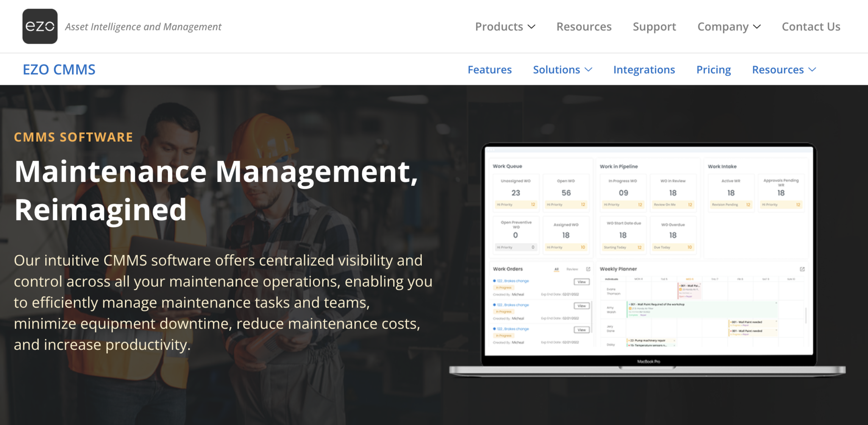Click the Contact Us link
The image size is (868, 425).
[810, 26]
